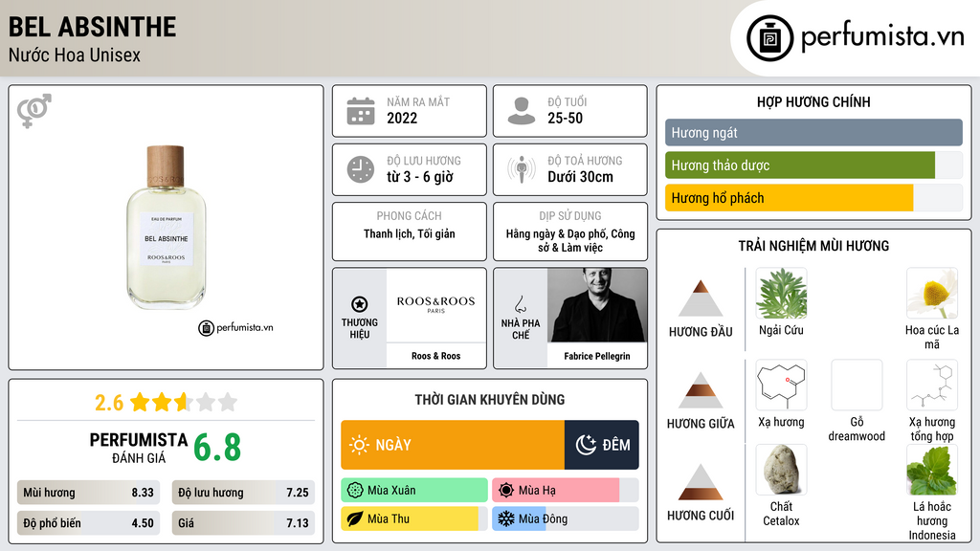Screen dimensions: 980x551
Task: Click the Độ phổ biến 4.50 score row
Action: click(x=89, y=523)
